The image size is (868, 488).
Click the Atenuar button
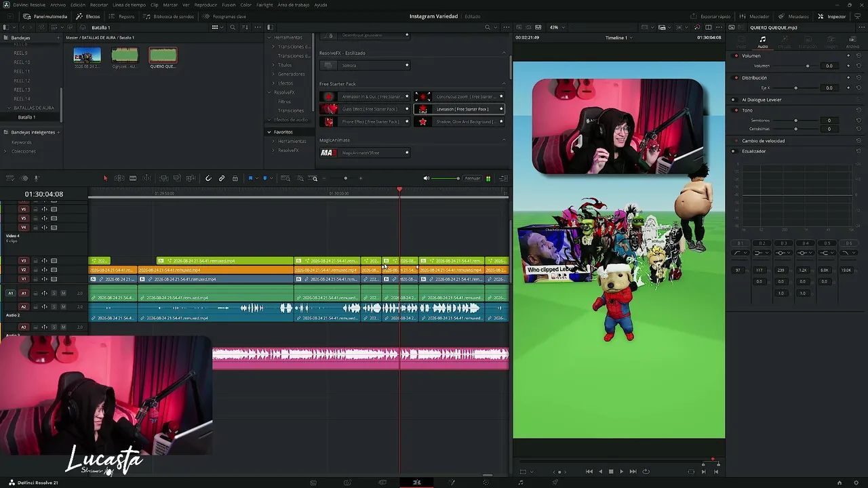472,178
